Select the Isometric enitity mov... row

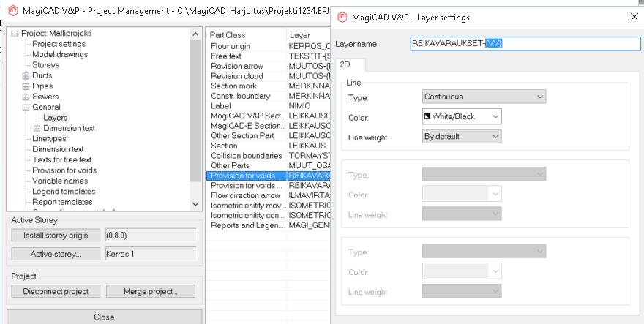269,206
